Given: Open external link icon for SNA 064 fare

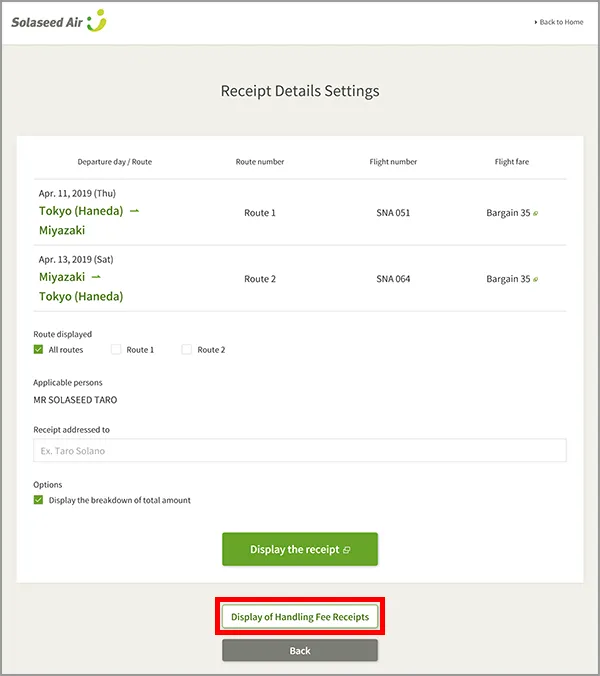Looking at the screenshot, I should (x=536, y=279).
